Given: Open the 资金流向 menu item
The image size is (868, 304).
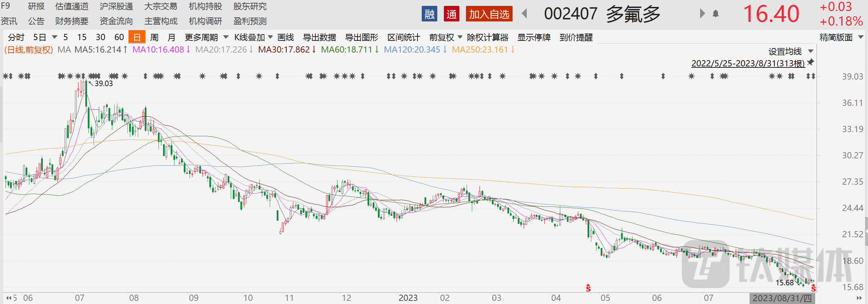Looking at the screenshot, I should (116, 21).
